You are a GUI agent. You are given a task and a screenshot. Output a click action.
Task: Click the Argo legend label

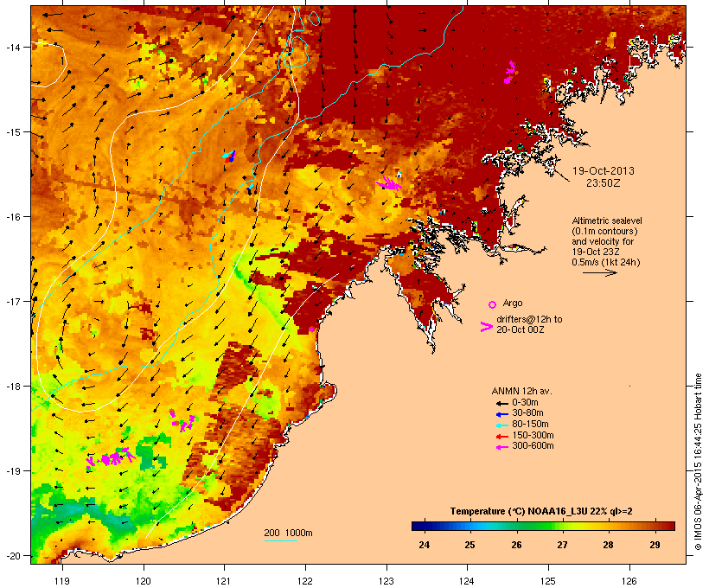point(513,303)
